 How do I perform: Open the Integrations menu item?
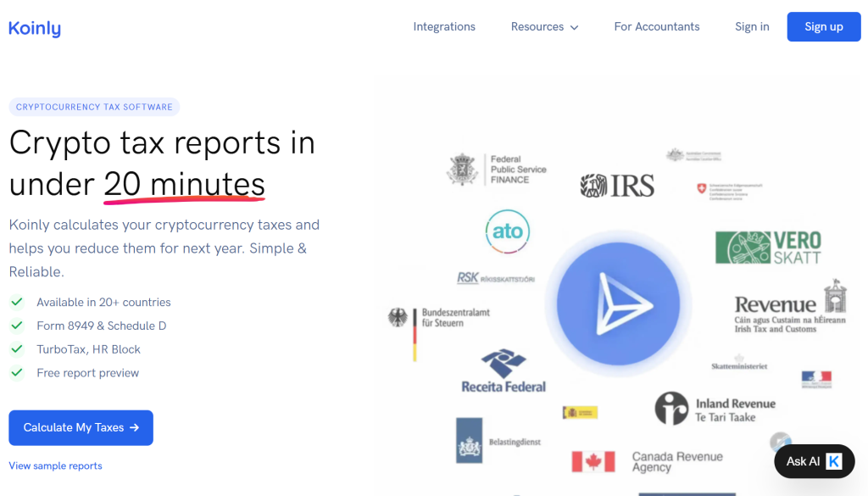444,27
